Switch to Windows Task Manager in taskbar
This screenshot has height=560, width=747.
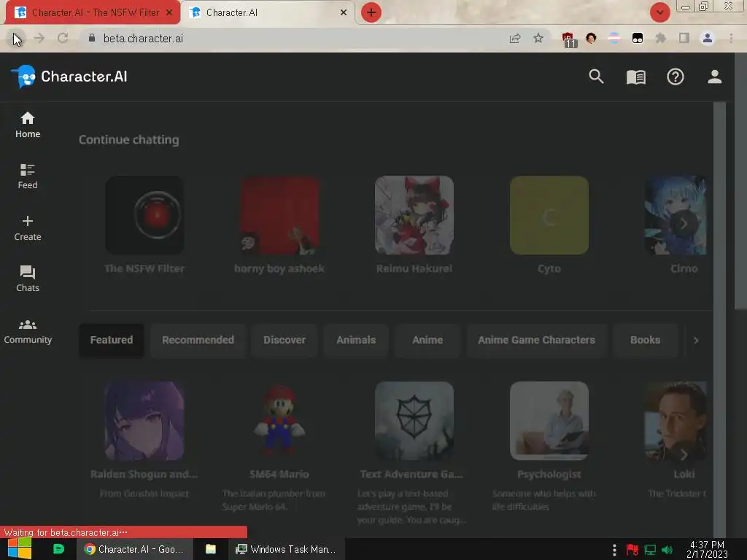(x=286, y=550)
